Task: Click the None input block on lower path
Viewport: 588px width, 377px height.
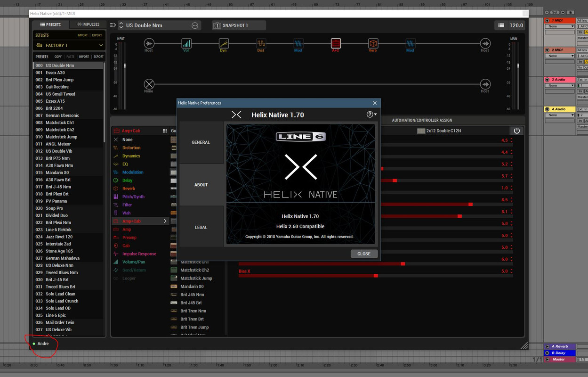Action: point(149,84)
